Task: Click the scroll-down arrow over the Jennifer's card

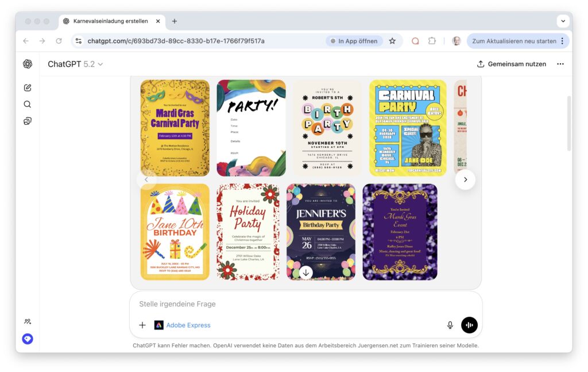Action: (306, 273)
